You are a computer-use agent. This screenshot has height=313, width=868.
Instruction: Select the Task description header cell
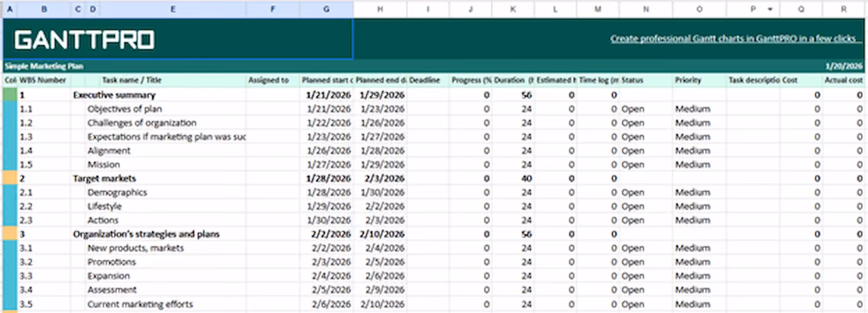pos(753,80)
